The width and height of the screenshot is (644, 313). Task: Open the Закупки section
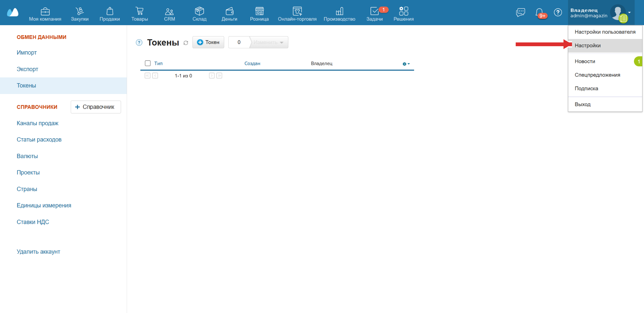coord(80,14)
